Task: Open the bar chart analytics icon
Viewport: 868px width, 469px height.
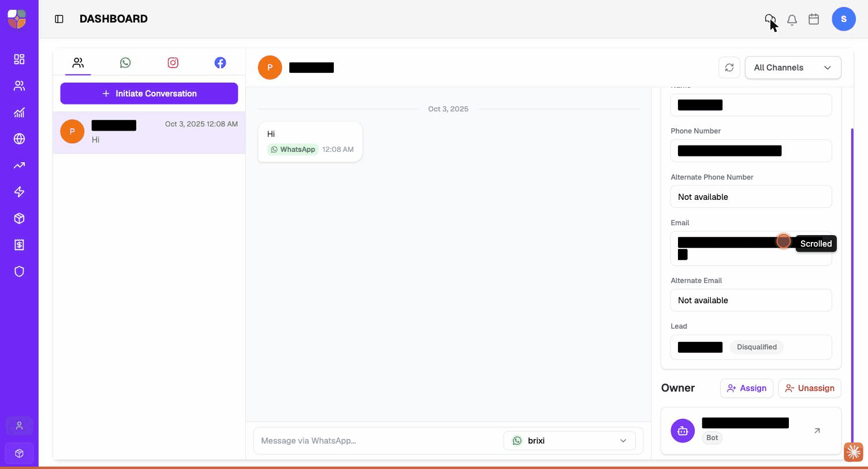Action: [x=19, y=112]
